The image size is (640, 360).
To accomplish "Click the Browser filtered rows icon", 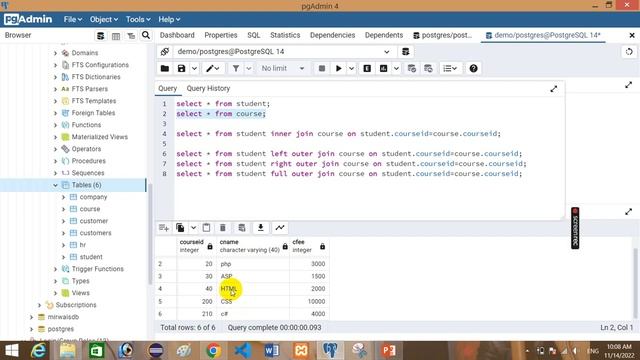I will (x=131, y=36).
